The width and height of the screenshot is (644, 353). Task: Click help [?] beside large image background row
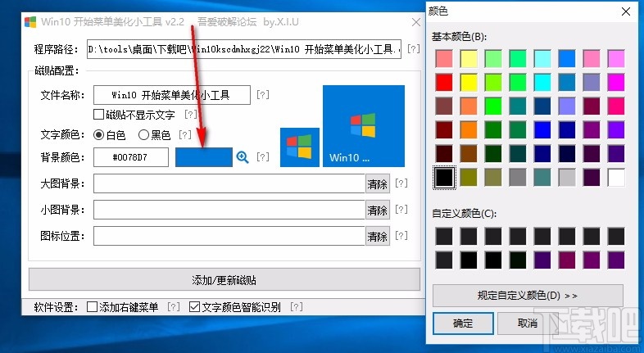[x=401, y=183]
